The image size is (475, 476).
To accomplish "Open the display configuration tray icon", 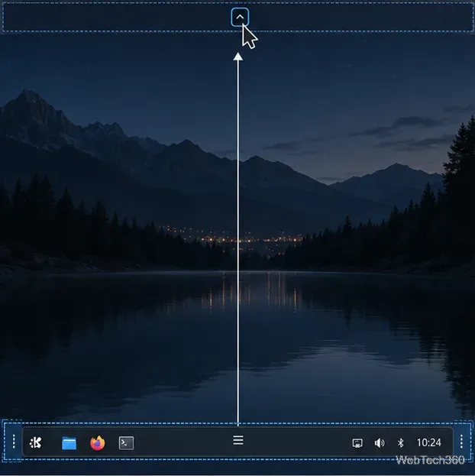I will point(357,443).
